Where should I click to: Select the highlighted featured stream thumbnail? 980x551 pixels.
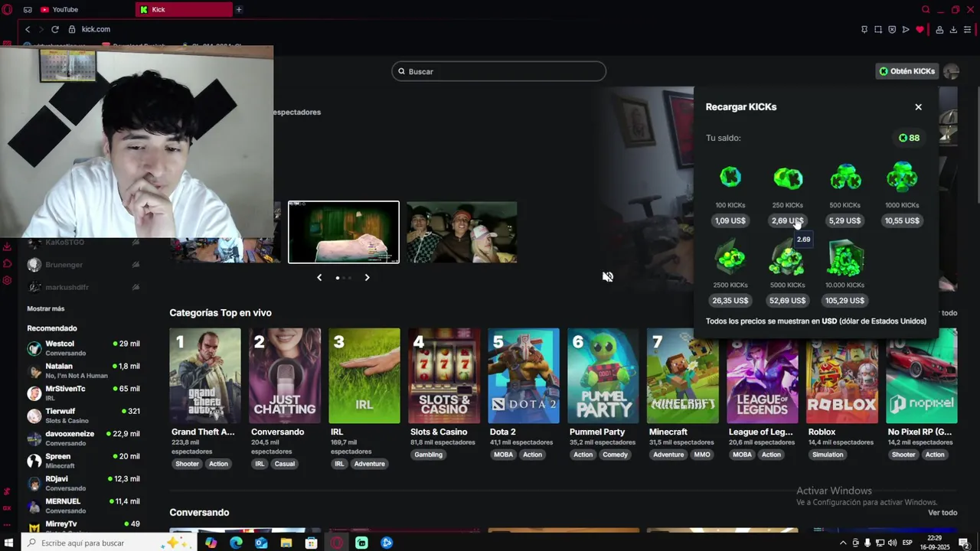pyautogui.click(x=344, y=232)
